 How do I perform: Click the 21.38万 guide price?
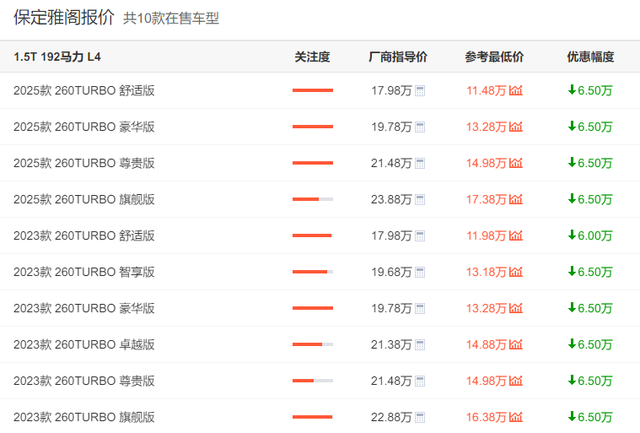[391, 345]
